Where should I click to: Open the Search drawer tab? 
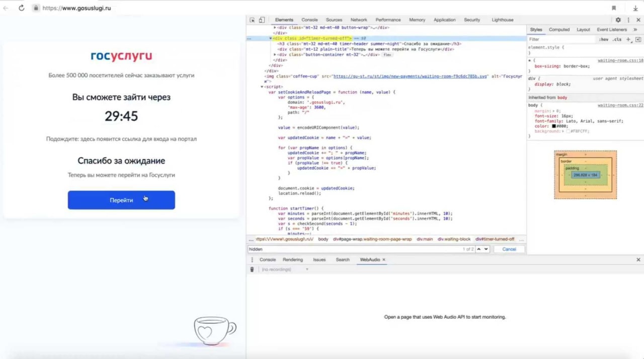343,260
